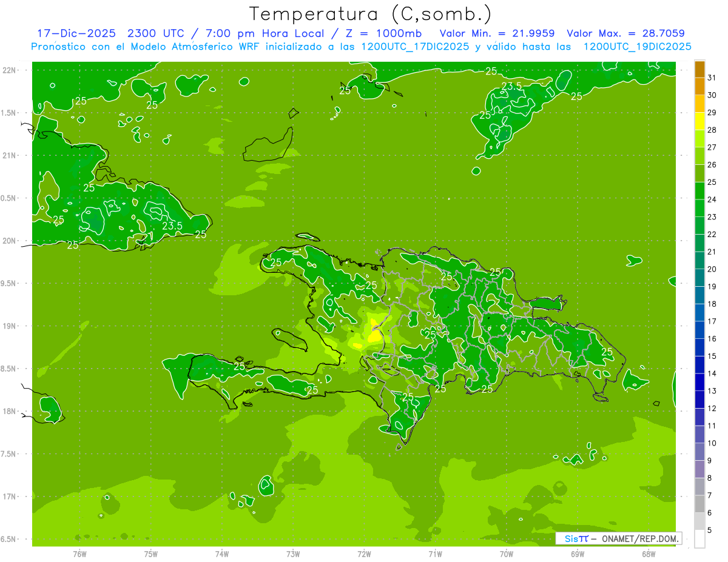728x562 pixels.
Task: Click the '17N' latitude label
Action: click(x=9, y=497)
